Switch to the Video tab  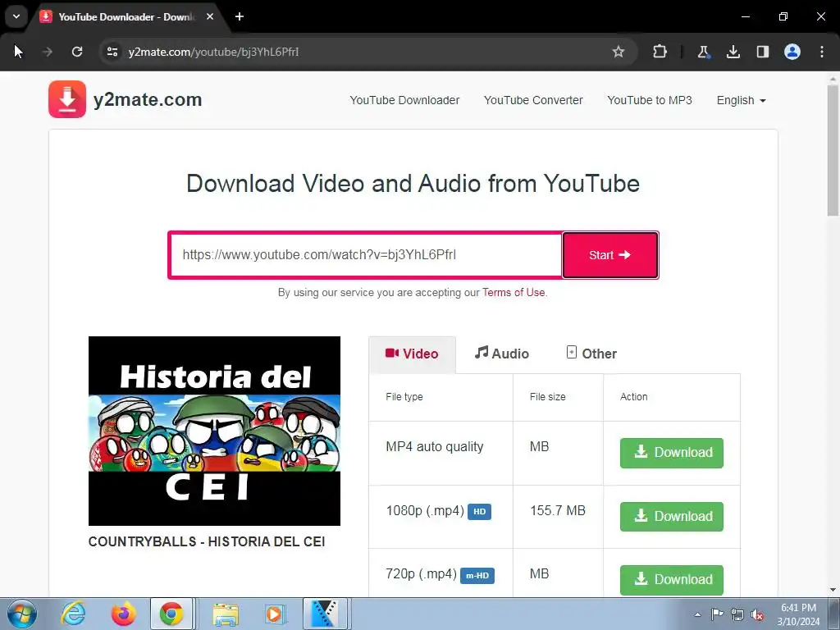(x=412, y=354)
